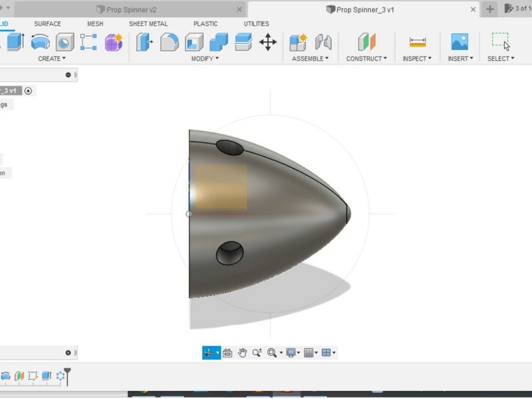Open the Orbit type dropdown arrow
The height and width of the screenshot is (399, 532).
pos(217,353)
